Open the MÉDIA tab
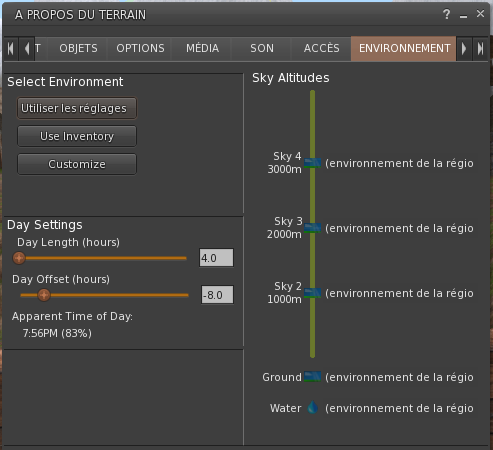Viewport: 493px width, 450px height. tap(202, 49)
